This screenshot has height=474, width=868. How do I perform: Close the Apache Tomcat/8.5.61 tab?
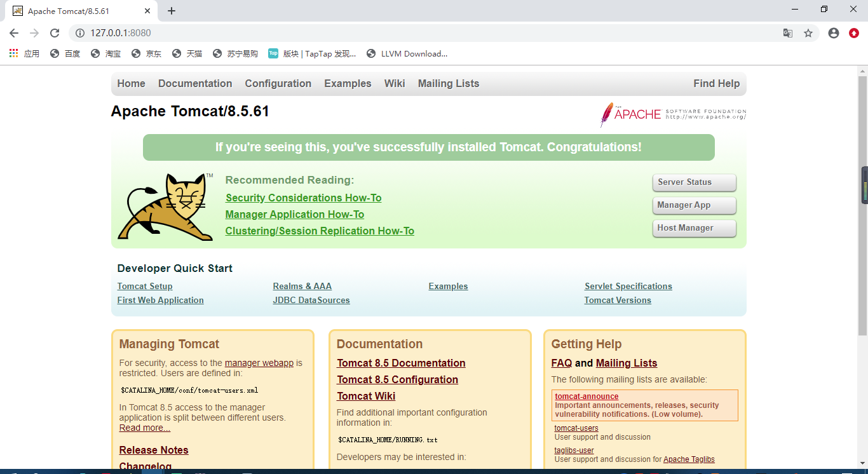147,11
